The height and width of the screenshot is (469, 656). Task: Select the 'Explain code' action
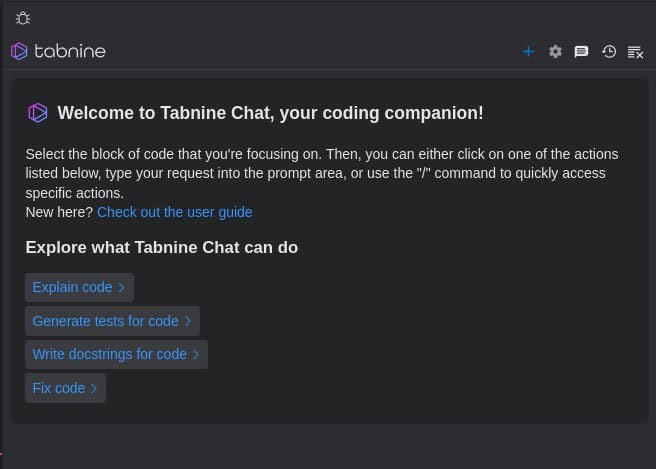[x=72, y=287]
